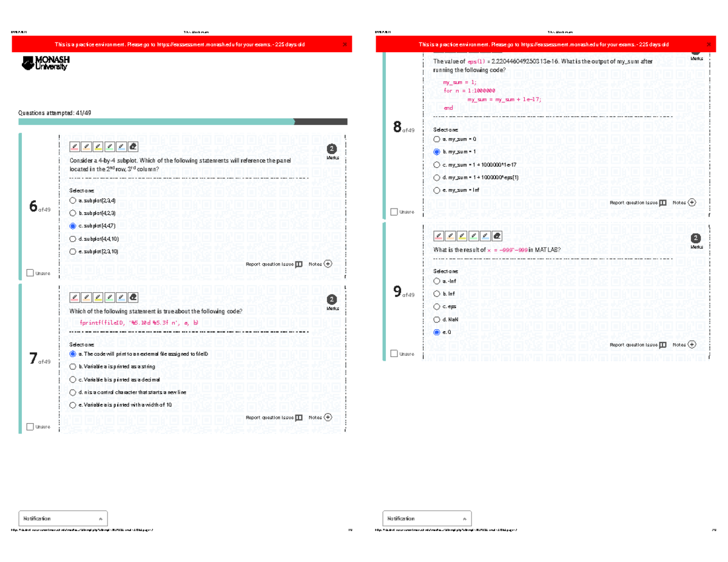This screenshot has width=728, height=562.
Task: Click Report question issue icon for question 8
Action: 663,203
